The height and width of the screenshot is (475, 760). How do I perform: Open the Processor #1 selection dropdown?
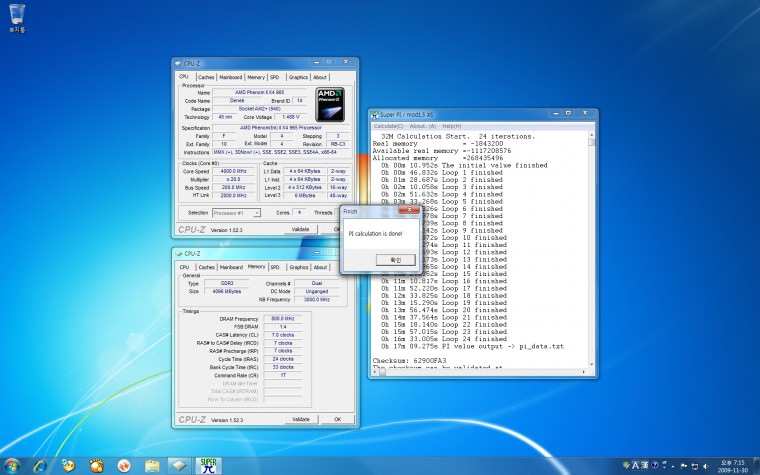(x=237, y=213)
